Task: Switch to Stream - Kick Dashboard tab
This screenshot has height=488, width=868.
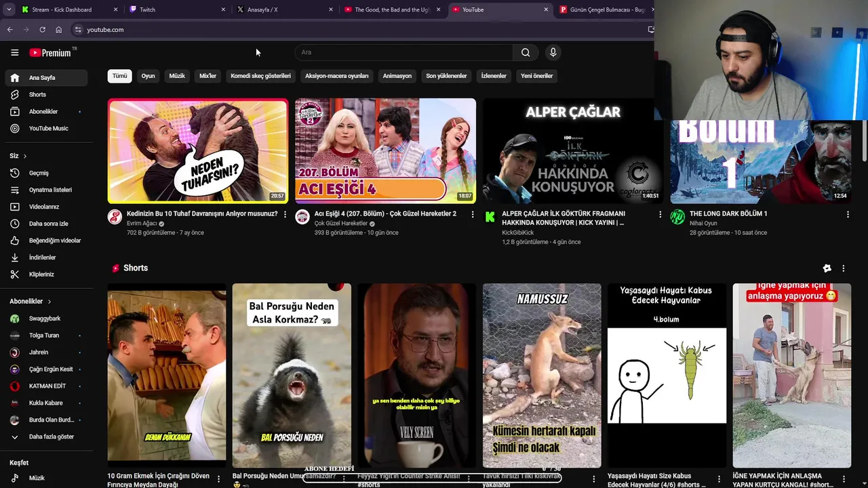Action: point(70,9)
